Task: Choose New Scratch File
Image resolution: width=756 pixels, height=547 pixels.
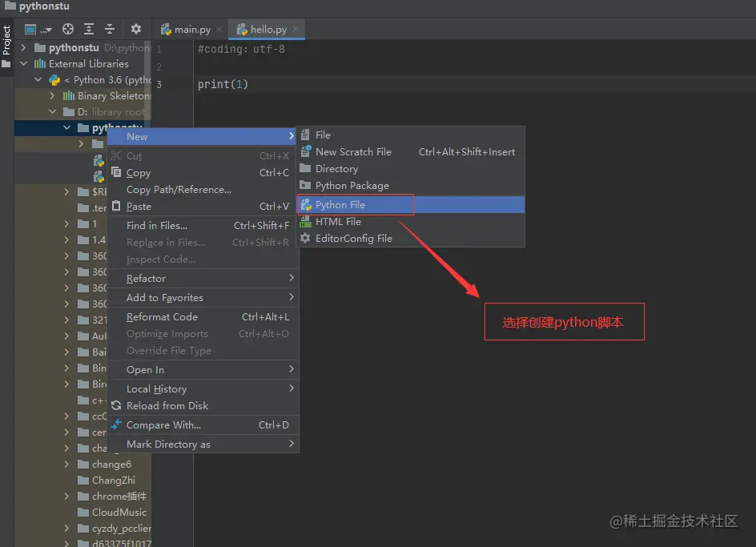Action: [x=410, y=152]
